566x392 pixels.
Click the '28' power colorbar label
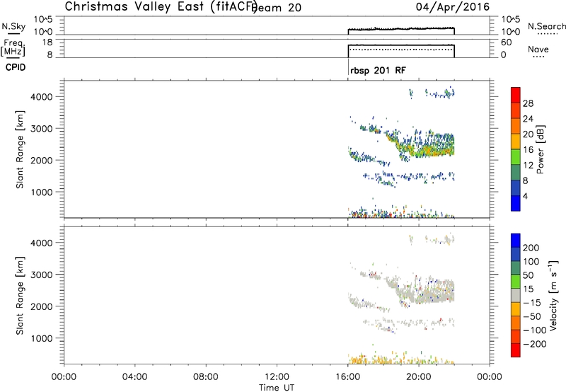coord(528,103)
